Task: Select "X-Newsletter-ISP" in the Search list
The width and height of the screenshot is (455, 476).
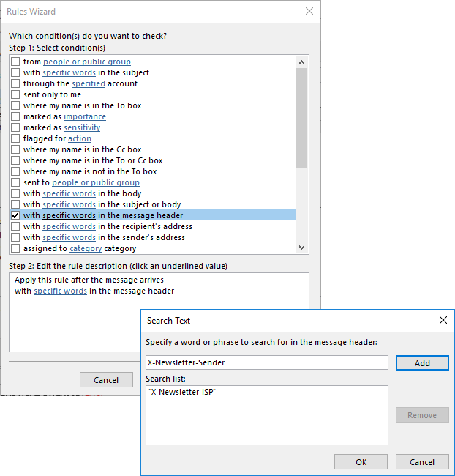Action: pos(182,393)
